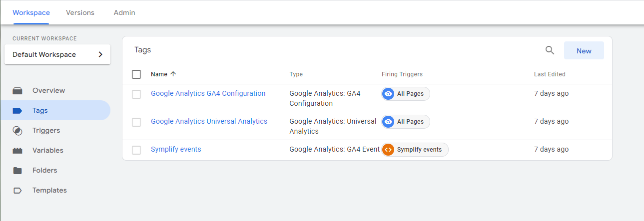Expand the Default Workspace selector
644x221 pixels.
point(57,54)
